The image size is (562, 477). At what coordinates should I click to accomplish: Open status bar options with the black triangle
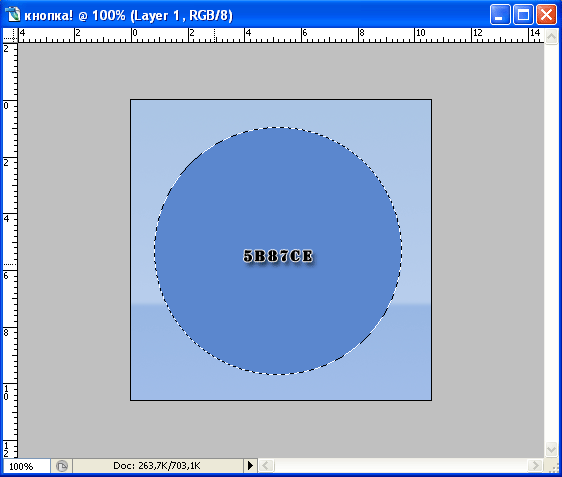click(x=250, y=466)
